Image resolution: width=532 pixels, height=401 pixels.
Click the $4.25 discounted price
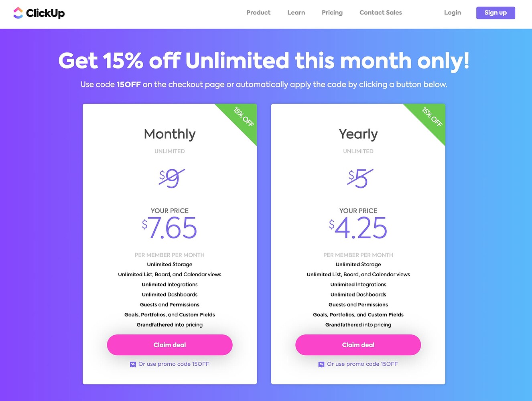click(358, 228)
